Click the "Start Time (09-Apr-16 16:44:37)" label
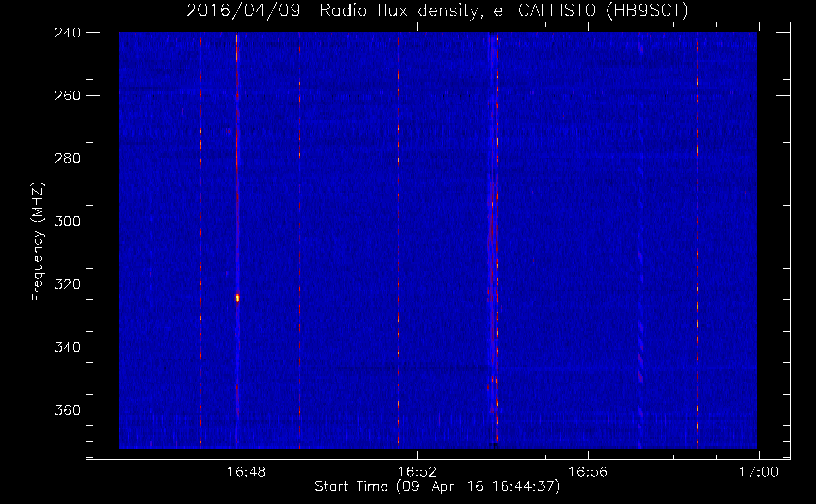The height and width of the screenshot is (504, 816). tap(437, 487)
